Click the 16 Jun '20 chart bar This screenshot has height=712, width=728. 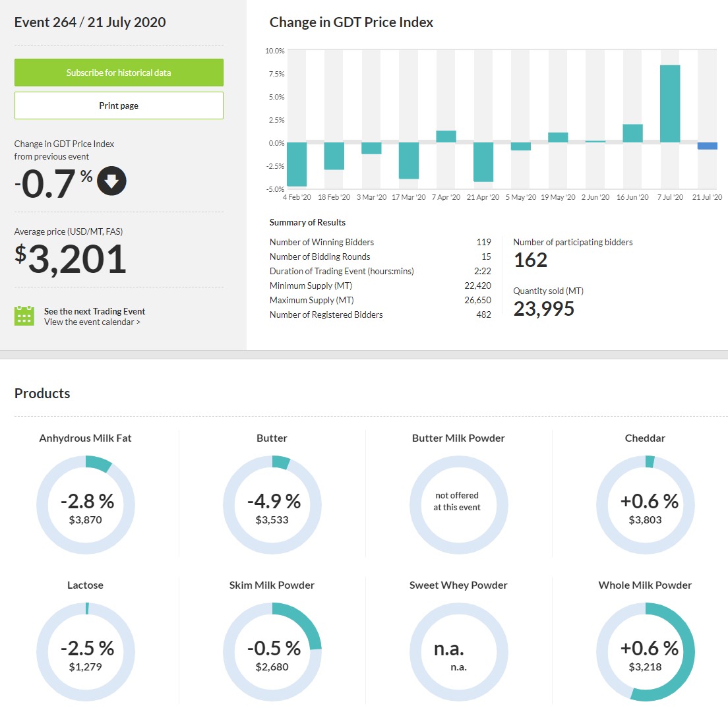tap(632, 133)
